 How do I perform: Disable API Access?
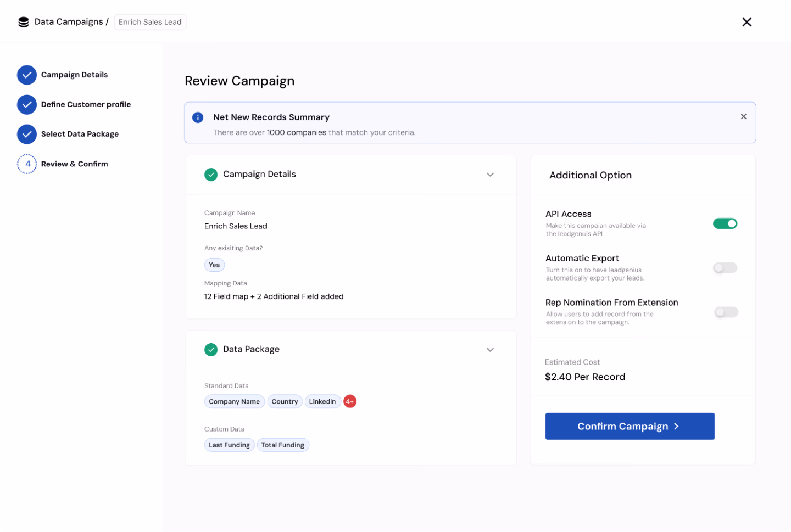point(725,223)
